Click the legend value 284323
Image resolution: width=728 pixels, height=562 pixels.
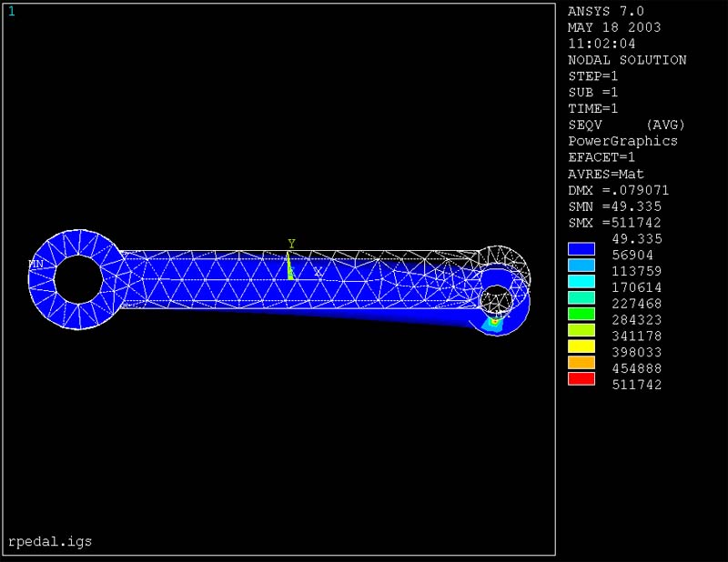636,320
